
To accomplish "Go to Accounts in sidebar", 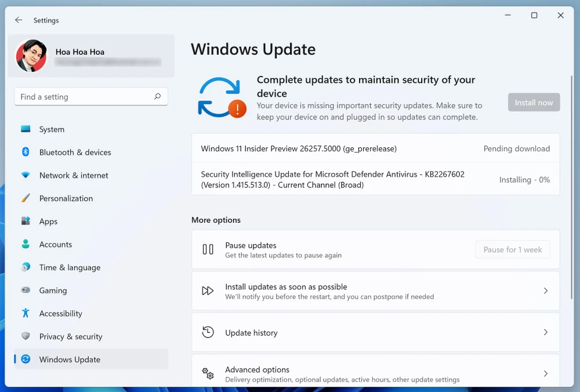I will coord(55,244).
